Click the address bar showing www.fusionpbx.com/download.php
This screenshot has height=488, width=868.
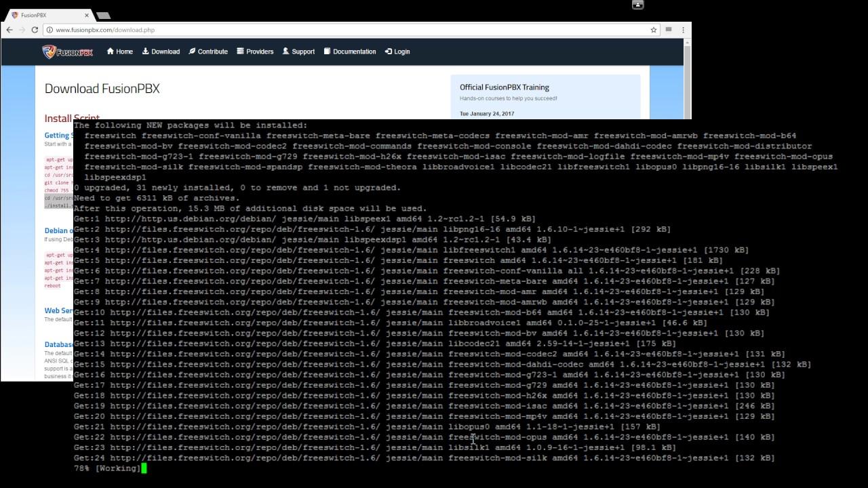coord(349,30)
